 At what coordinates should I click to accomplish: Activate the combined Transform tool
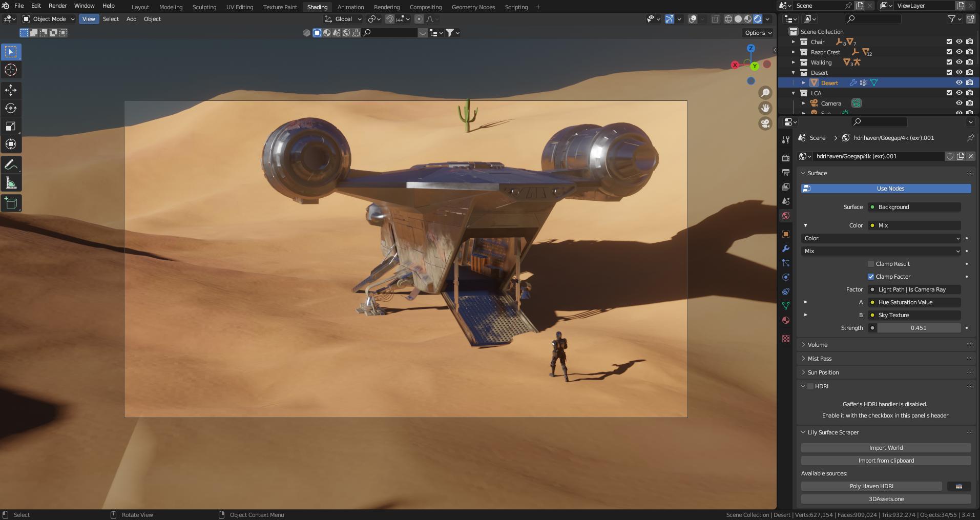[11, 144]
